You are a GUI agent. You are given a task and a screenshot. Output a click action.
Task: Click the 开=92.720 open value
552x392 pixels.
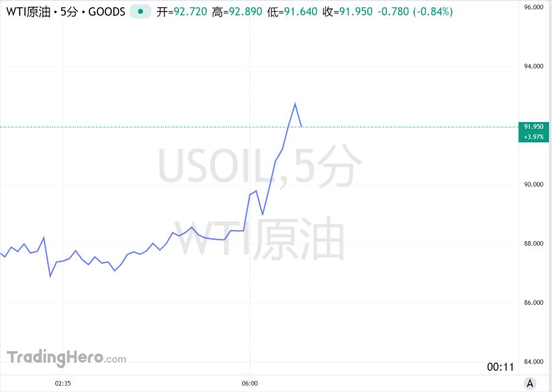(182, 11)
